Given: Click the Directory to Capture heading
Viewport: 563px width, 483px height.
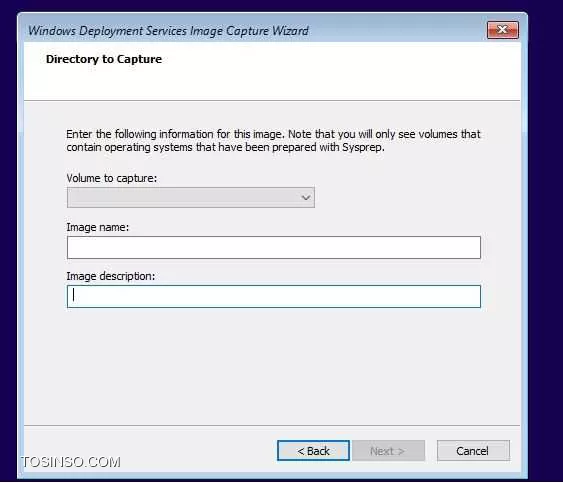Looking at the screenshot, I should coord(104,59).
